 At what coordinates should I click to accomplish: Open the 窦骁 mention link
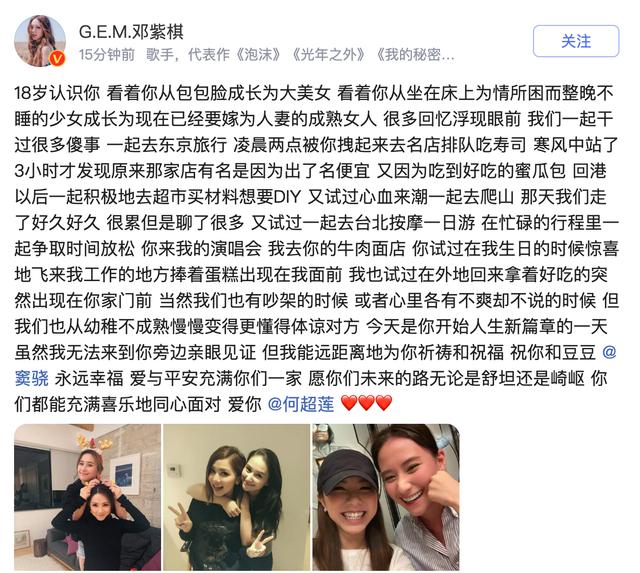(x=31, y=378)
